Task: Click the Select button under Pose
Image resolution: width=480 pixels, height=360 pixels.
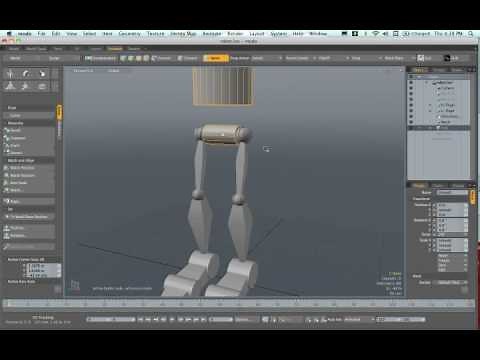Action: click(x=29, y=115)
